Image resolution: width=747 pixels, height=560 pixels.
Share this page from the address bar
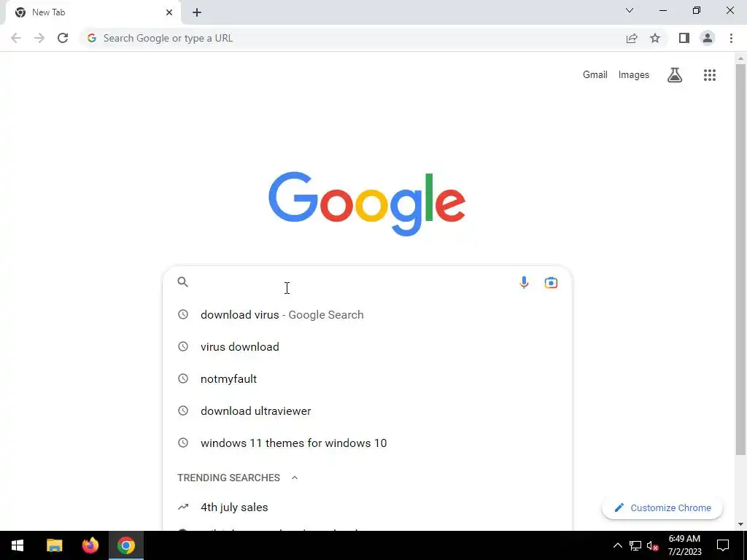point(632,38)
